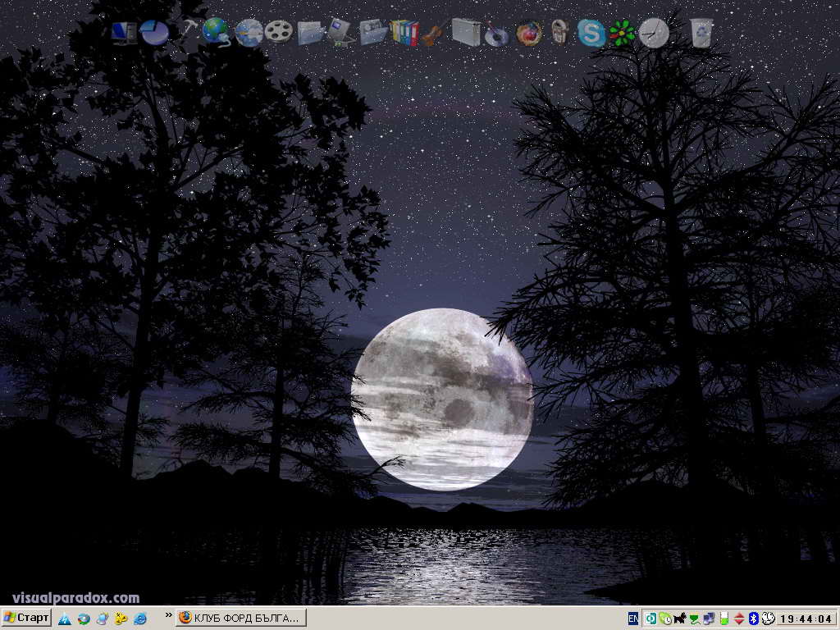
Task: Open the colorful binders icon in dock
Action: [x=404, y=33]
